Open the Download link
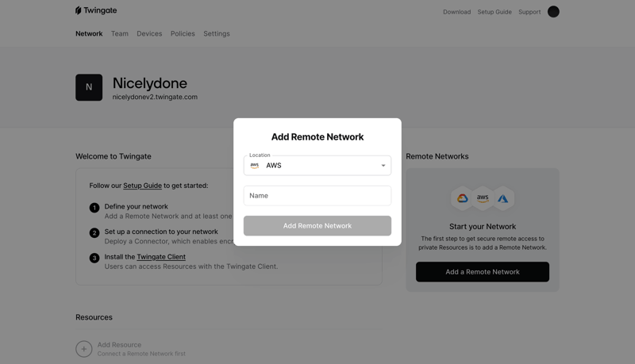This screenshot has width=635, height=364. pyautogui.click(x=457, y=12)
